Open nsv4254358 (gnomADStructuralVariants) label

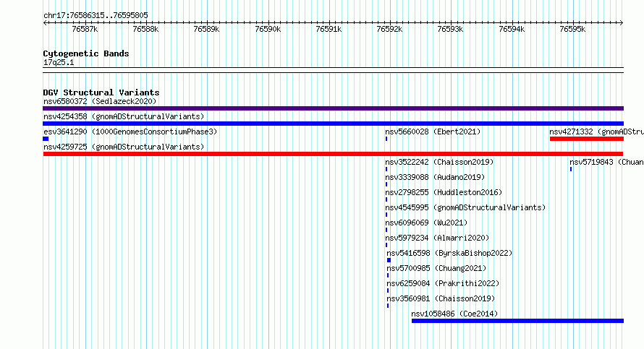(124, 116)
